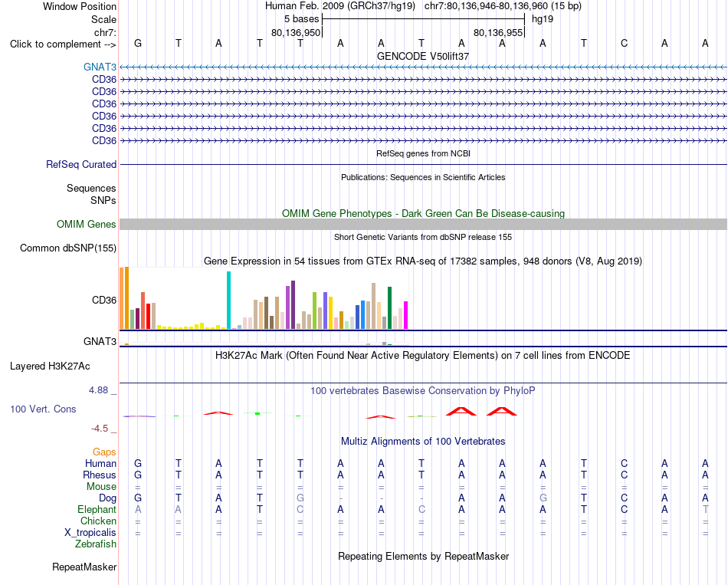Click the GNAT3 gene track label

(100, 67)
